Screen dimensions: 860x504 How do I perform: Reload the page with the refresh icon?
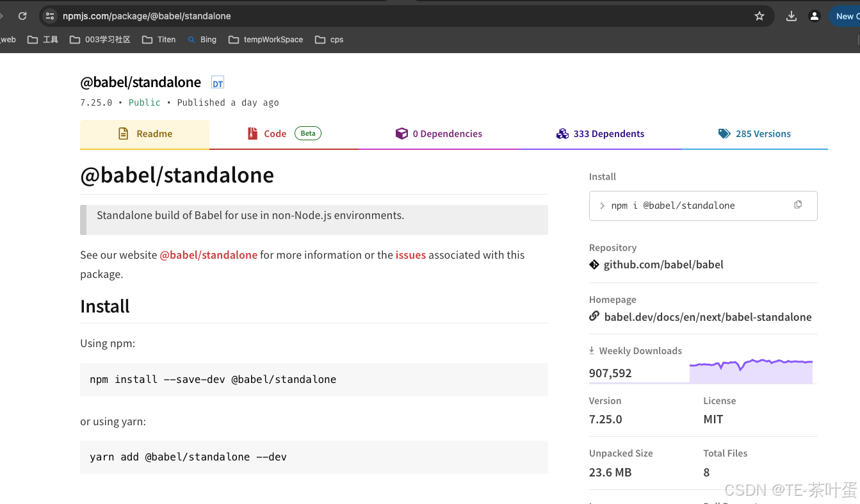pos(22,16)
